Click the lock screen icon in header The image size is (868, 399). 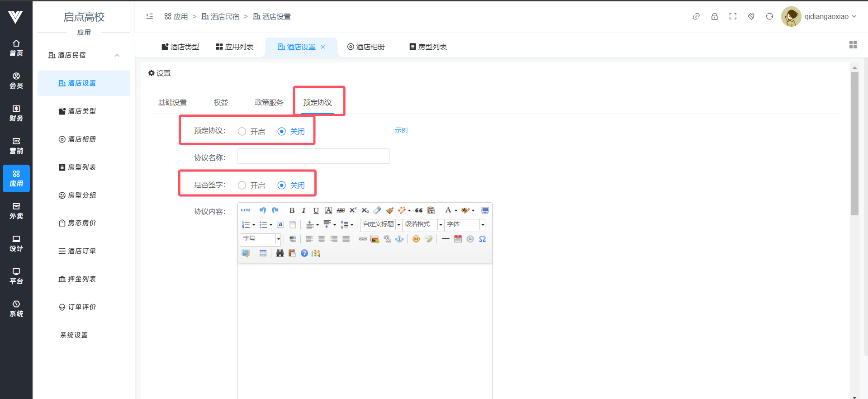pos(714,17)
